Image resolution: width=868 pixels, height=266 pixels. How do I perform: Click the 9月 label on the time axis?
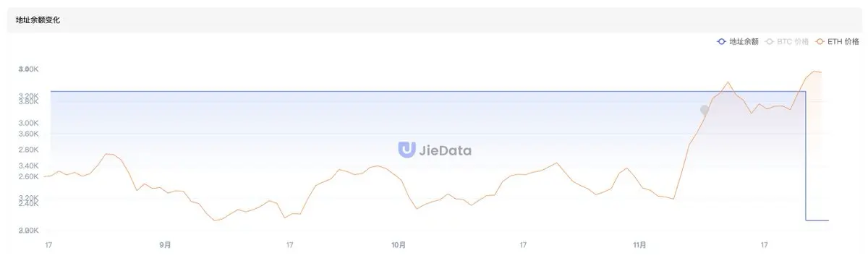[166, 246]
